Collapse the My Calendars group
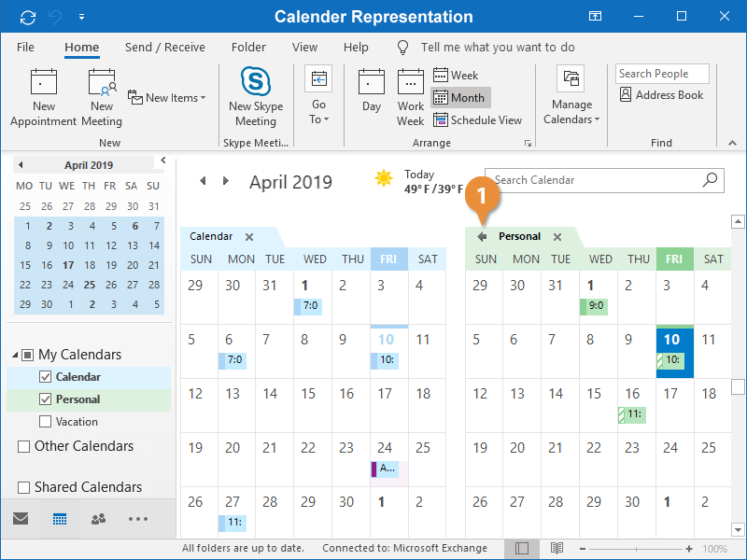Image resolution: width=747 pixels, height=560 pixels. pyautogui.click(x=15, y=355)
